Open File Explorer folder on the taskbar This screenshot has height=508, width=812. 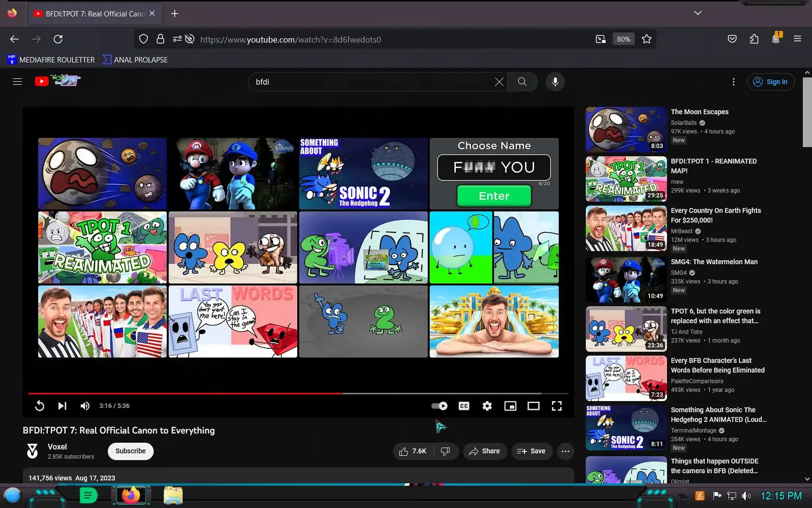coord(173,495)
